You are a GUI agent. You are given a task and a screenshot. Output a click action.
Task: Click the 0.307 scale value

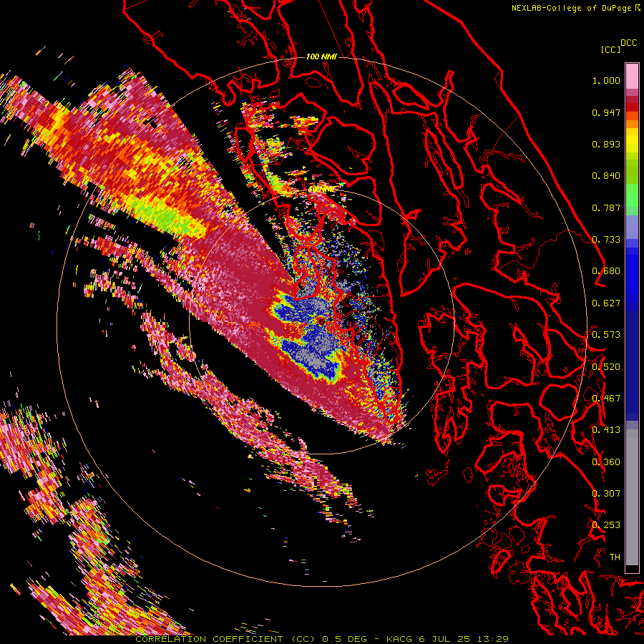pos(606,494)
